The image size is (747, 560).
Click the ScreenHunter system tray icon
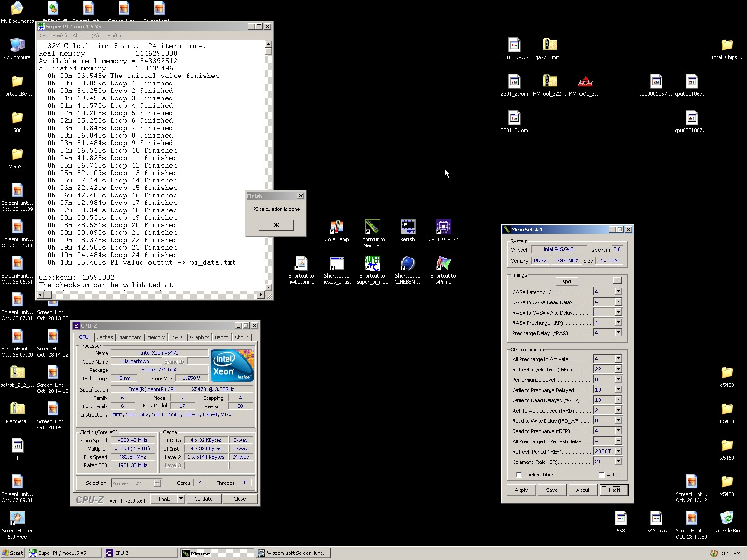(714, 553)
